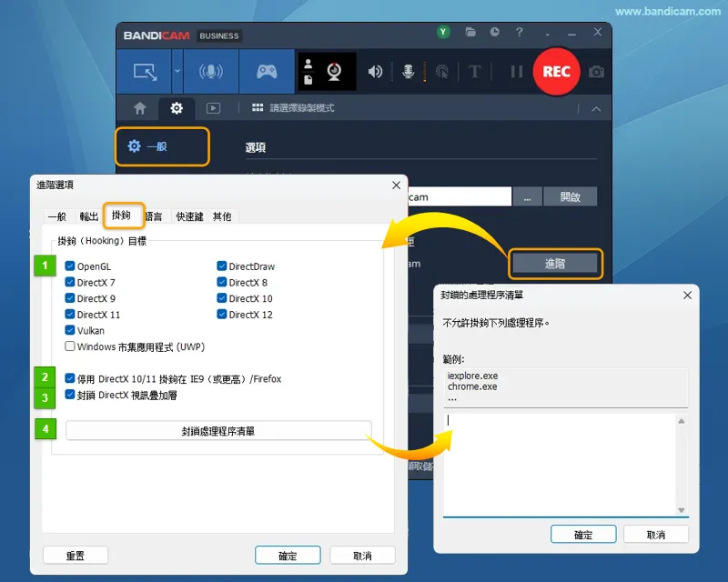Open scheduled recording clock icon

coord(495,32)
